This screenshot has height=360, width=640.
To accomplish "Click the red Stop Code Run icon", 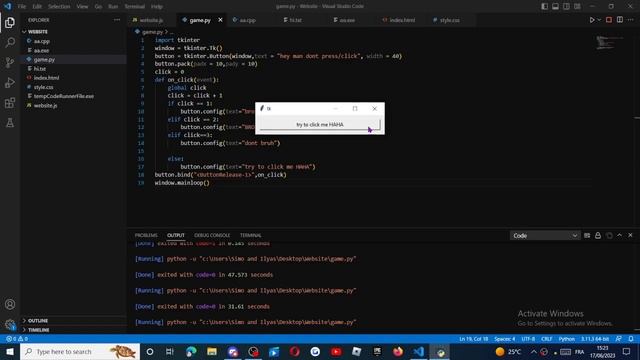I will point(609,20).
